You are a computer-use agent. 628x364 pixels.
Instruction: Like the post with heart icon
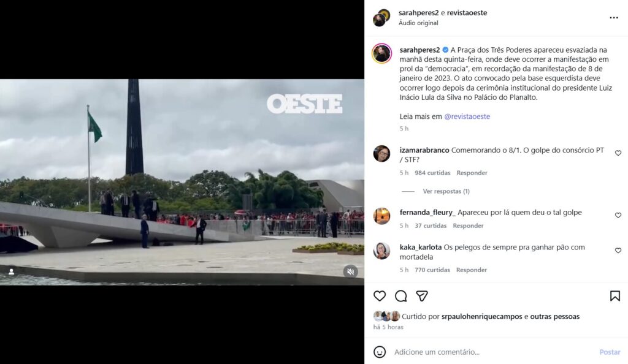379,296
